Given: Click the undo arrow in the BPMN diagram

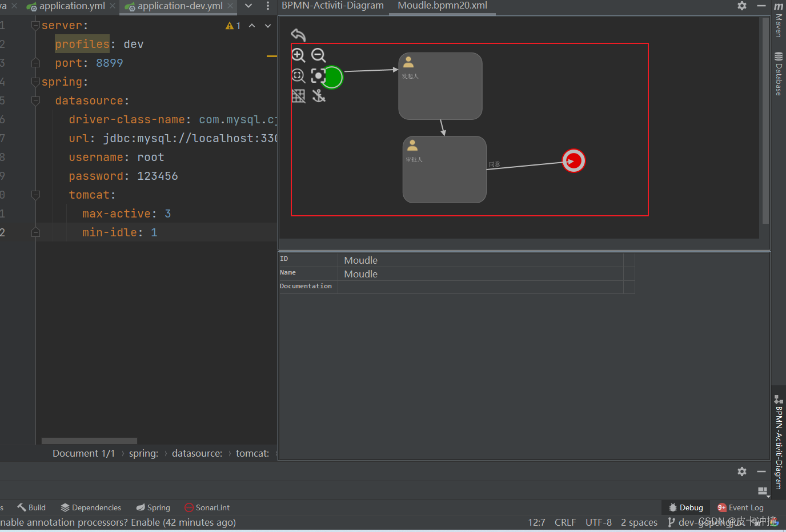Looking at the screenshot, I should click(298, 35).
